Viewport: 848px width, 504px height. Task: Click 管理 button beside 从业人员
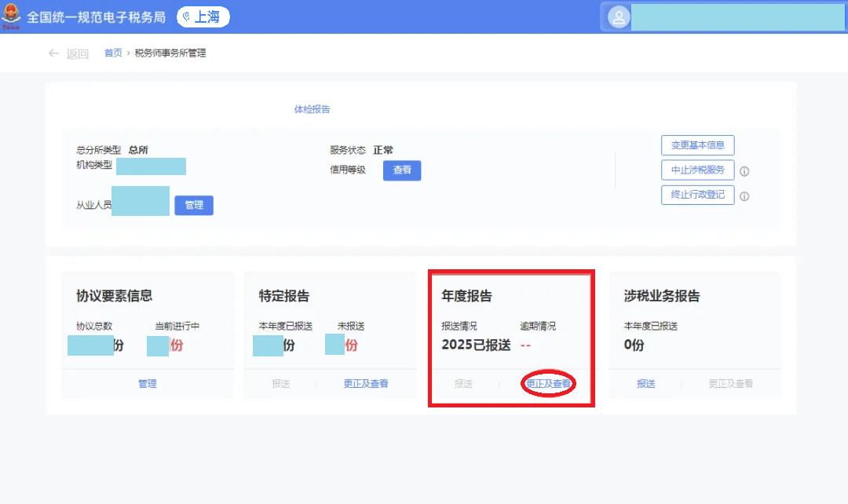194,205
